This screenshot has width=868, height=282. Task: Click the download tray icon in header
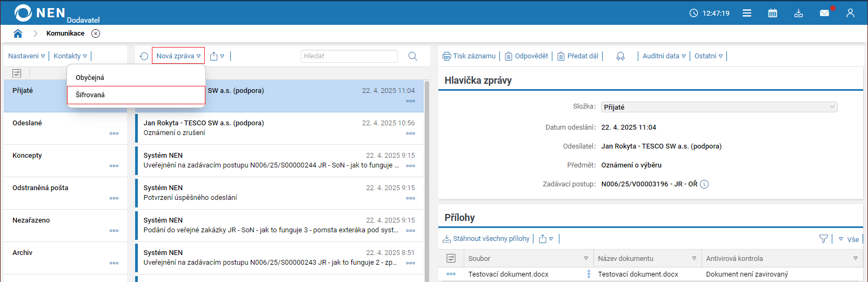[798, 13]
